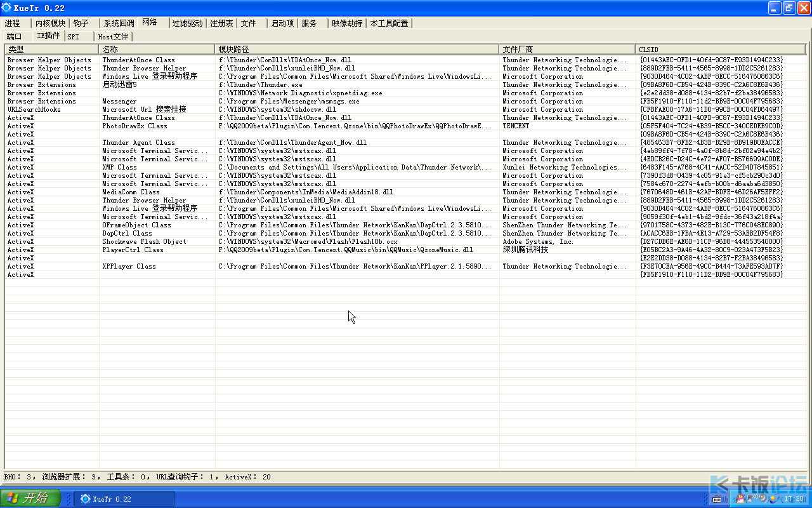The width and height of the screenshot is (812, 508).
Task: Sort by the 类型 column header
Action: point(51,49)
